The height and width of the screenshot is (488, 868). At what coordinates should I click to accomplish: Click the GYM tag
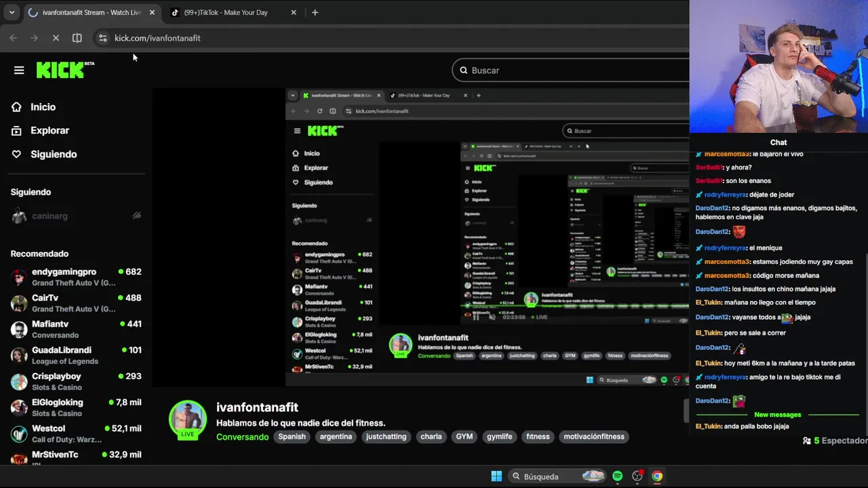464,436
